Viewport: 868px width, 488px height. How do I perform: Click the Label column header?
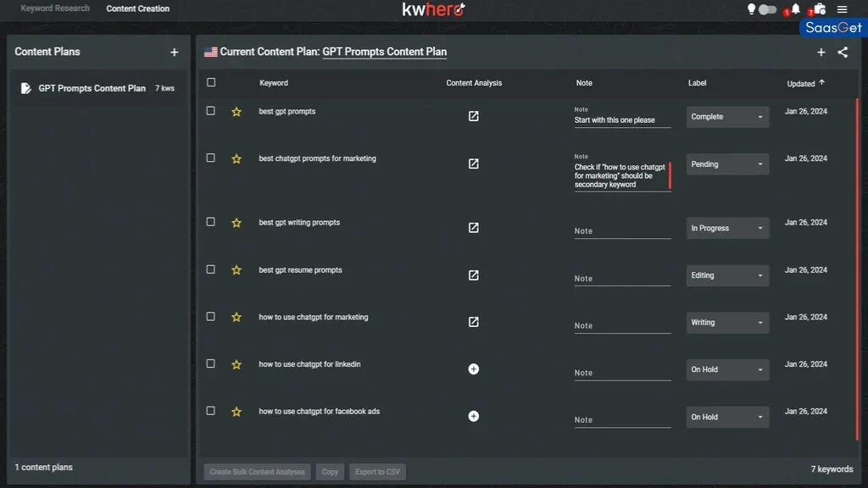[x=697, y=83]
